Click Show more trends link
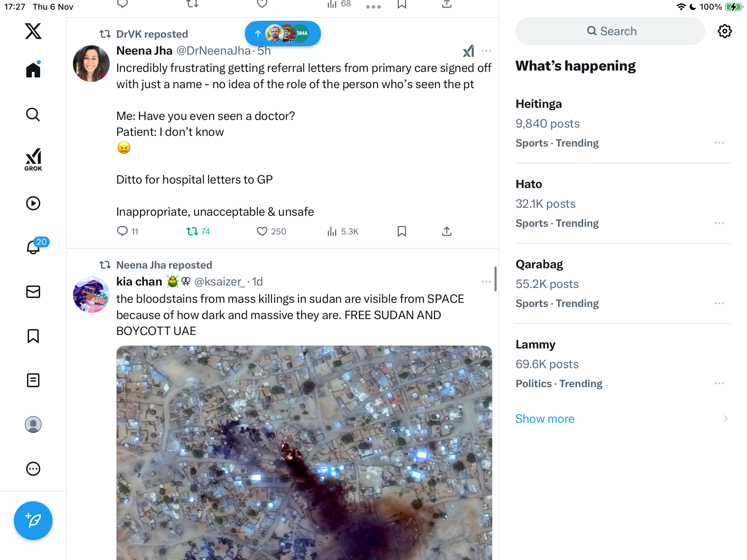Viewport: 747px width, 560px height. tap(545, 419)
